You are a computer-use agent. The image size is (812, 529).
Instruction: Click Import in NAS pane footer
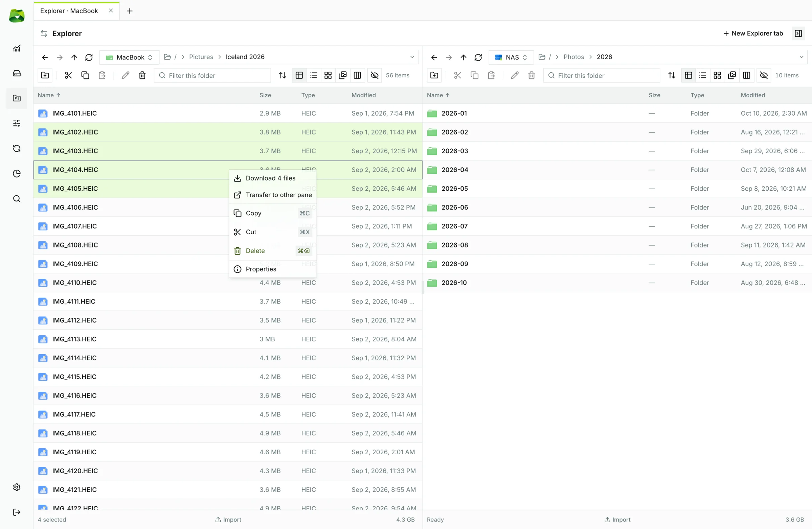click(617, 520)
